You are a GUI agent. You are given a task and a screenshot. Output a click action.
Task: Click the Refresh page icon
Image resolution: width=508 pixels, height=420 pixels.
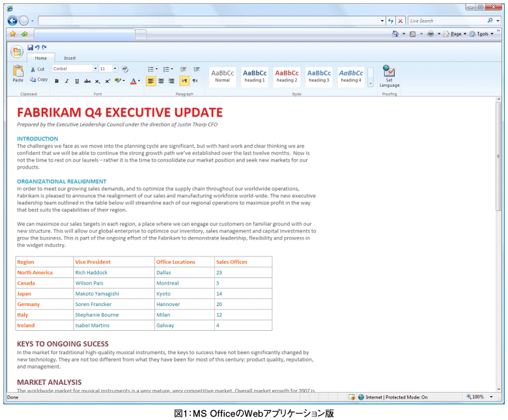(x=391, y=21)
